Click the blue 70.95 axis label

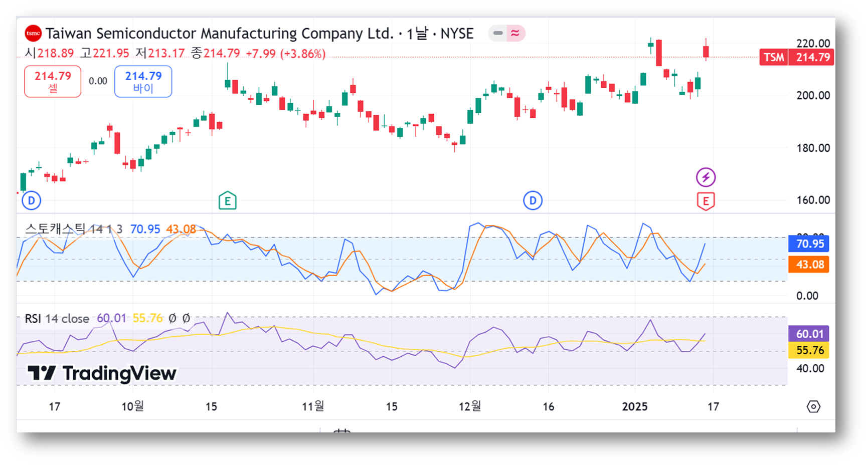(x=809, y=244)
